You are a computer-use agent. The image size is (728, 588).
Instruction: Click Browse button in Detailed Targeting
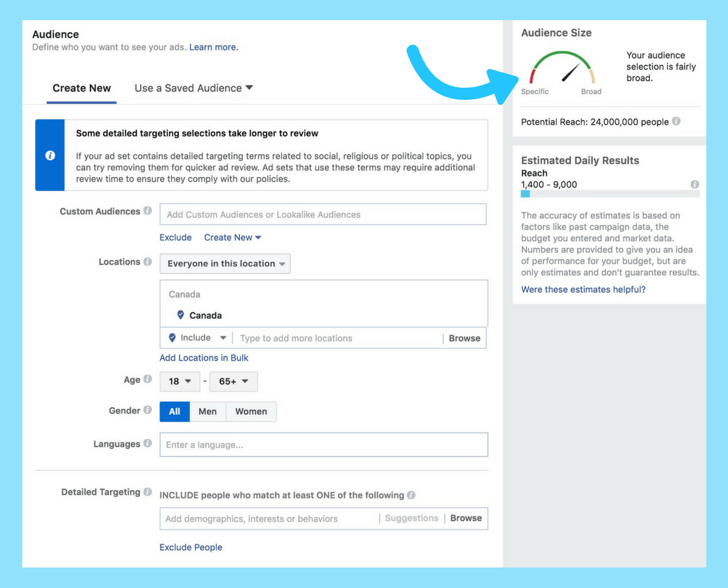(466, 518)
